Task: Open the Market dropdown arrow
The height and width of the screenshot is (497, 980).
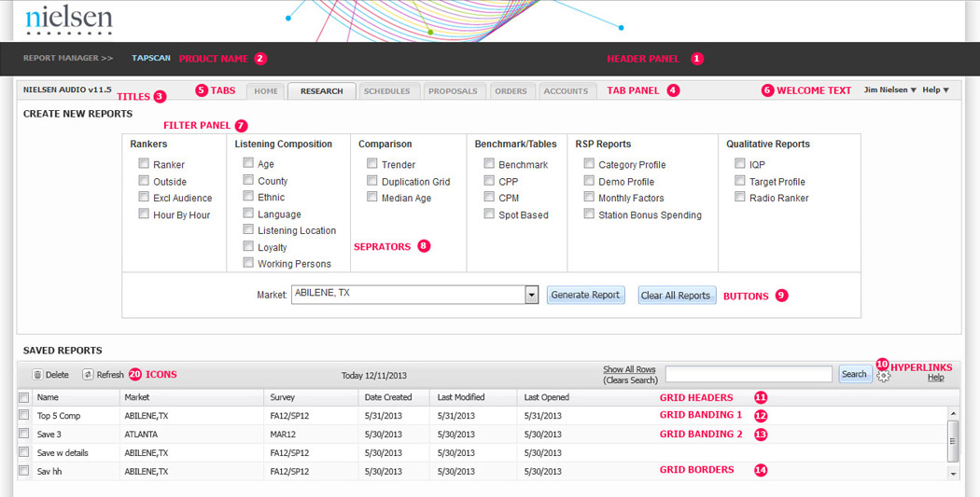Action: [x=532, y=295]
